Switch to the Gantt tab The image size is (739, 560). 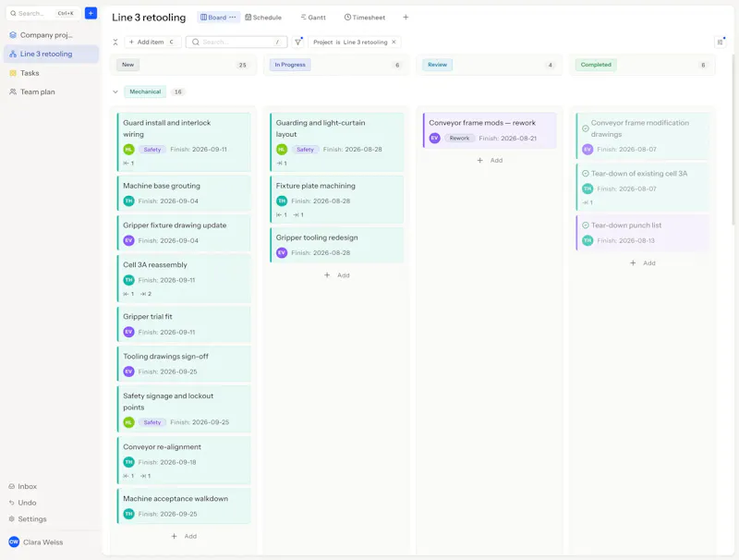pyautogui.click(x=313, y=18)
